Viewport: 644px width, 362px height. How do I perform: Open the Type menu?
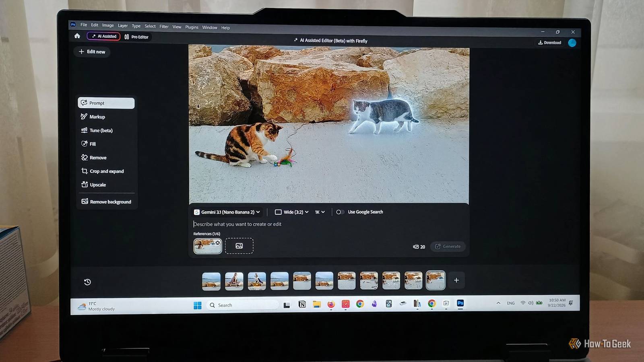[x=136, y=26]
